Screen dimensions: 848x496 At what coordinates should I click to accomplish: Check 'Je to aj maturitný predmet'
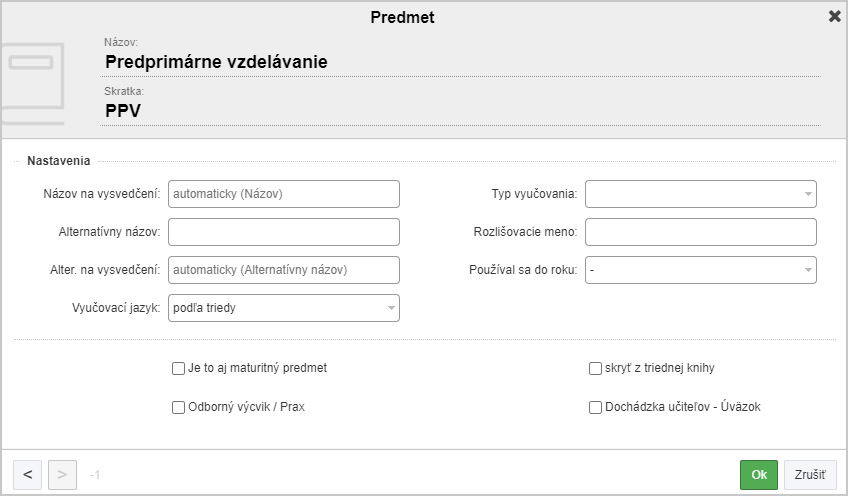(178, 368)
